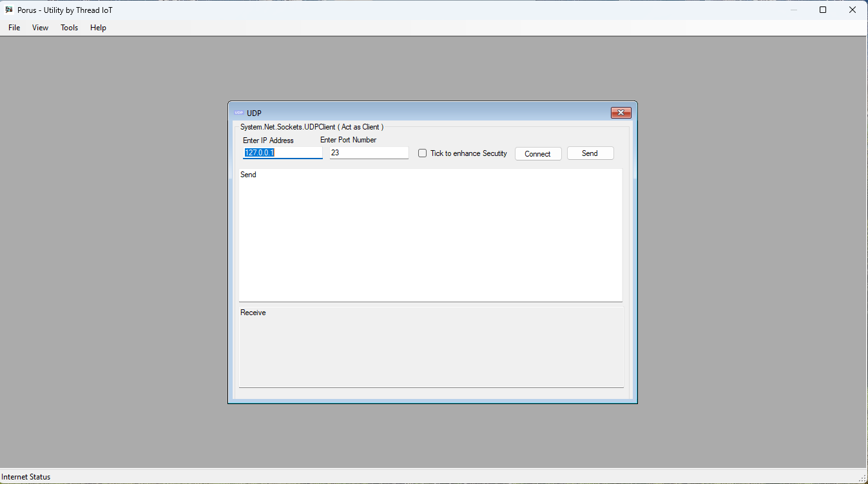868x484 pixels.
Task: Open the Help menu
Action: pyautogui.click(x=98, y=28)
